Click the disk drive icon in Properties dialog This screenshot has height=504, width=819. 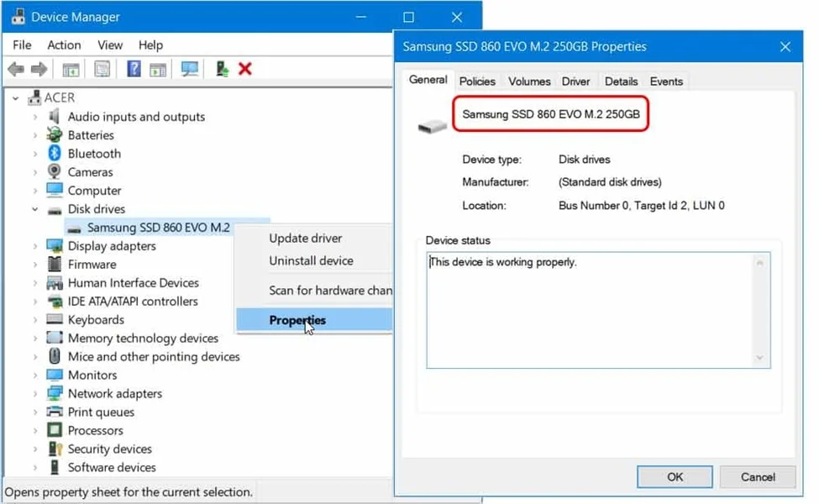pyautogui.click(x=432, y=126)
